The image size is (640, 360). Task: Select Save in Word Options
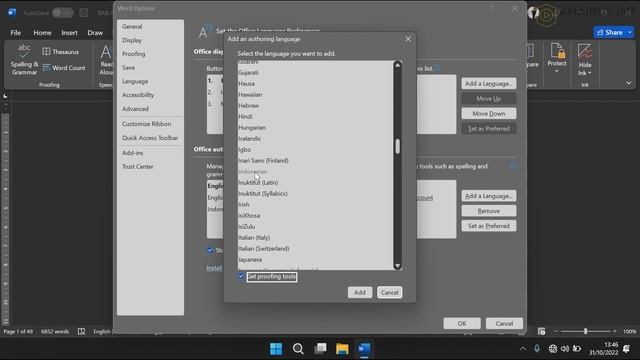point(150,68)
